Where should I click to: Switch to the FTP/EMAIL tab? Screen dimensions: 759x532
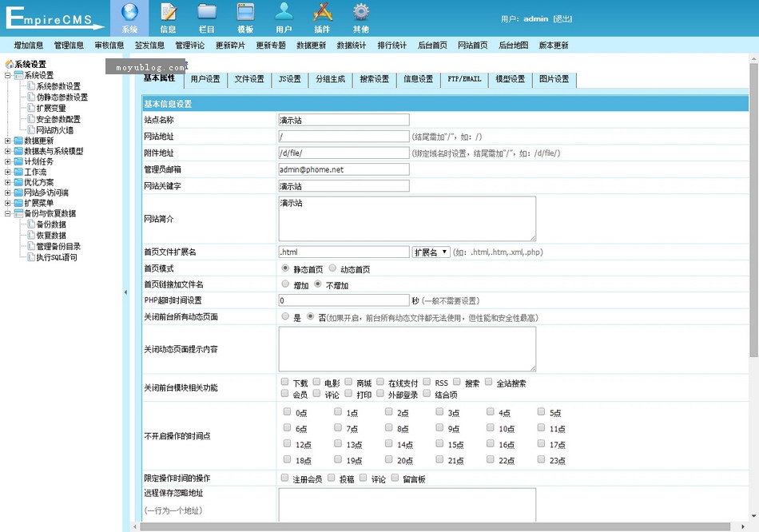tap(464, 79)
